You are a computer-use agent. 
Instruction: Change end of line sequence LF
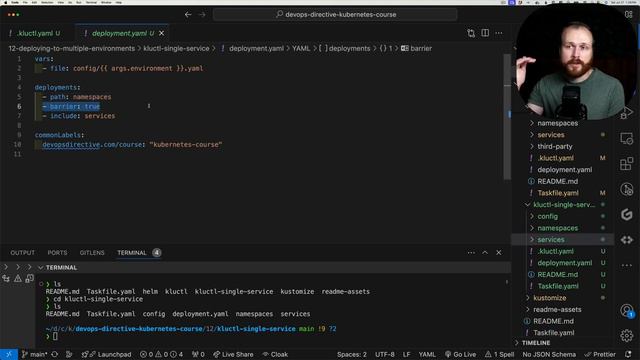tap(407, 354)
